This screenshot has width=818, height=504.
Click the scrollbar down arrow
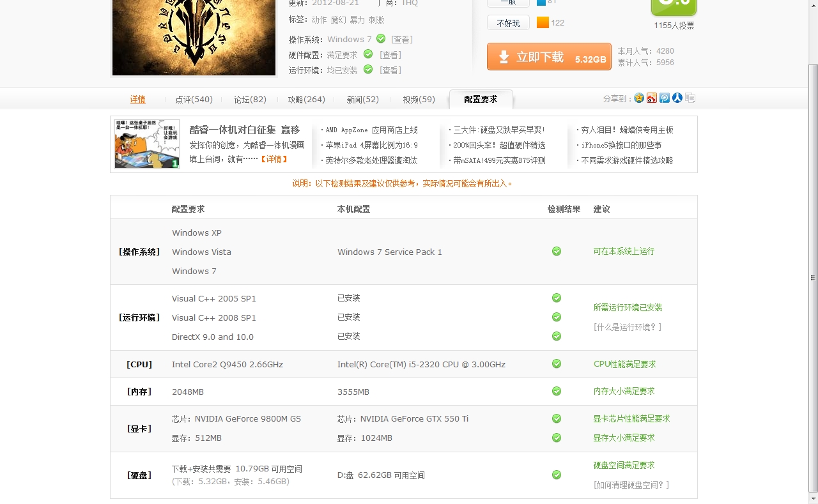813,498
